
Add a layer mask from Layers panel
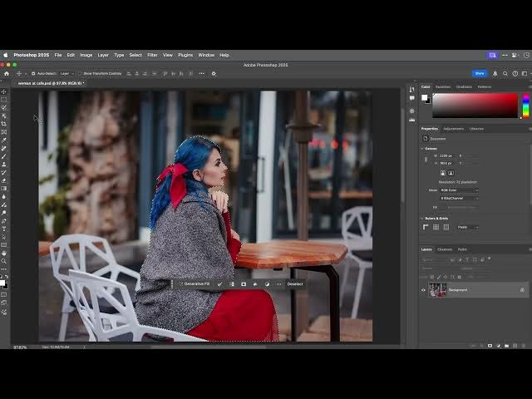(490, 346)
